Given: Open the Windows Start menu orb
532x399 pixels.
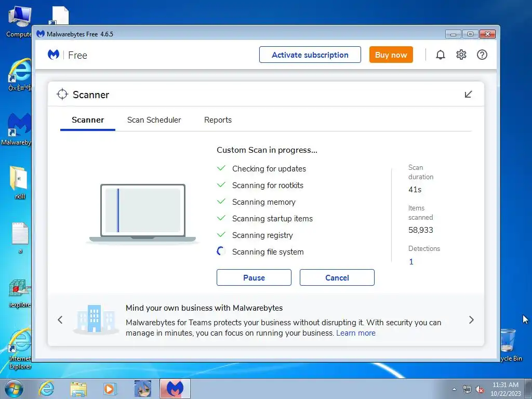Looking at the screenshot, I should tap(14, 389).
